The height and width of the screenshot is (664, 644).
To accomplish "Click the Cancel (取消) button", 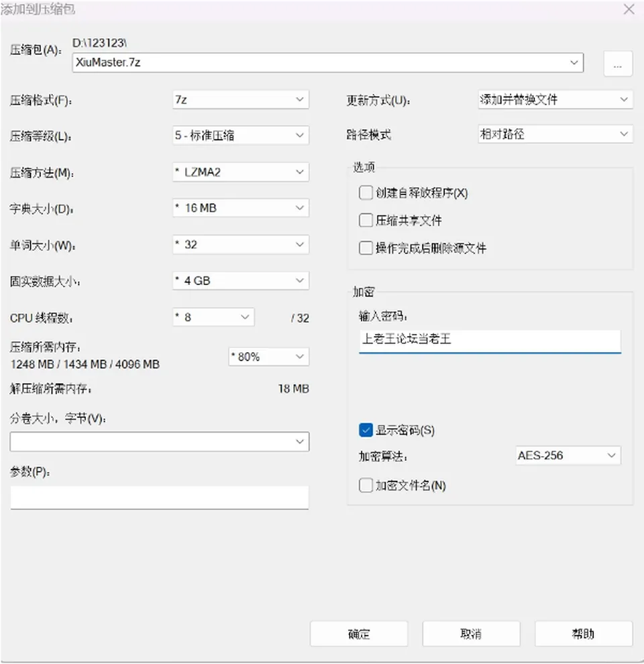I will (471, 634).
